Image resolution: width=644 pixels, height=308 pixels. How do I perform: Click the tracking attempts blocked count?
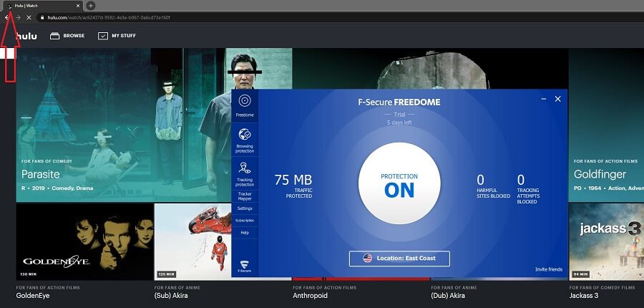pos(528,190)
